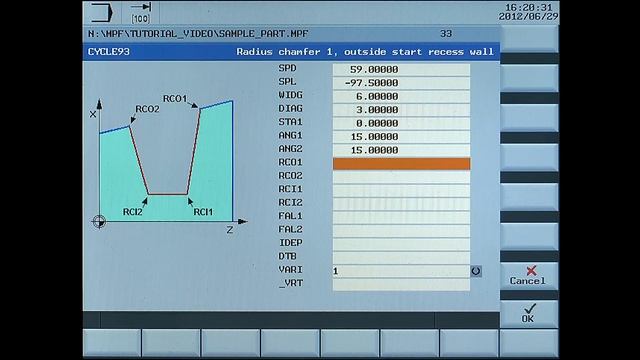Click the ANG1 field with 15.00000
The width and height of the screenshot is (640, 360).
click(401, 137)
